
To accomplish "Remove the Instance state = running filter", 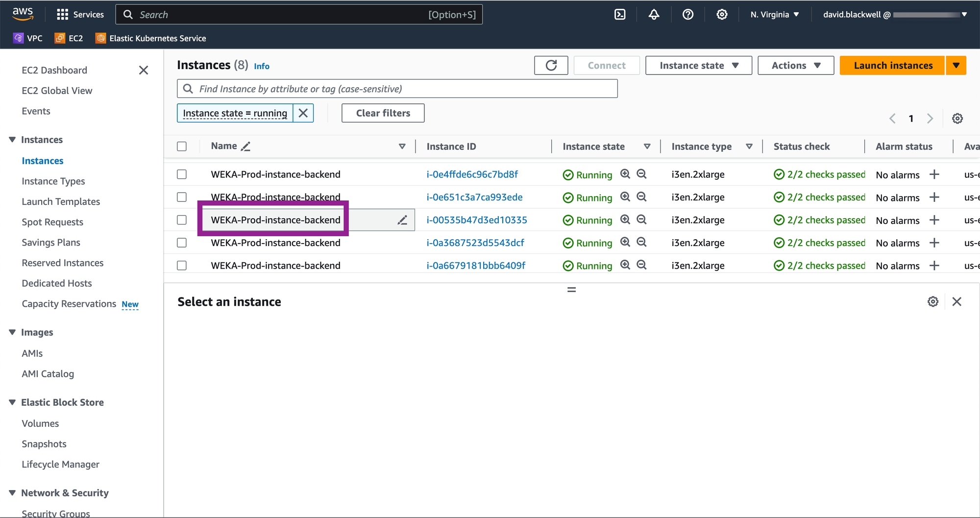I will [303, 113].
